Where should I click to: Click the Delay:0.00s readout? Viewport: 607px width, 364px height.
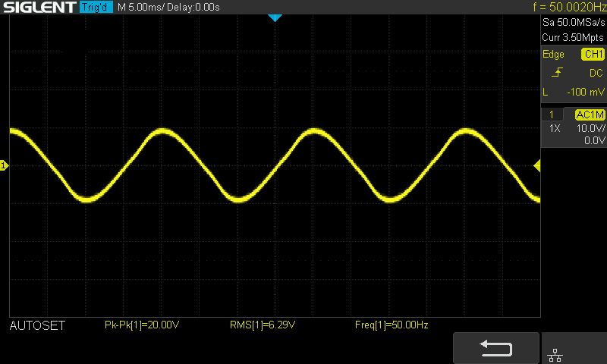click(x=193, y=7)
